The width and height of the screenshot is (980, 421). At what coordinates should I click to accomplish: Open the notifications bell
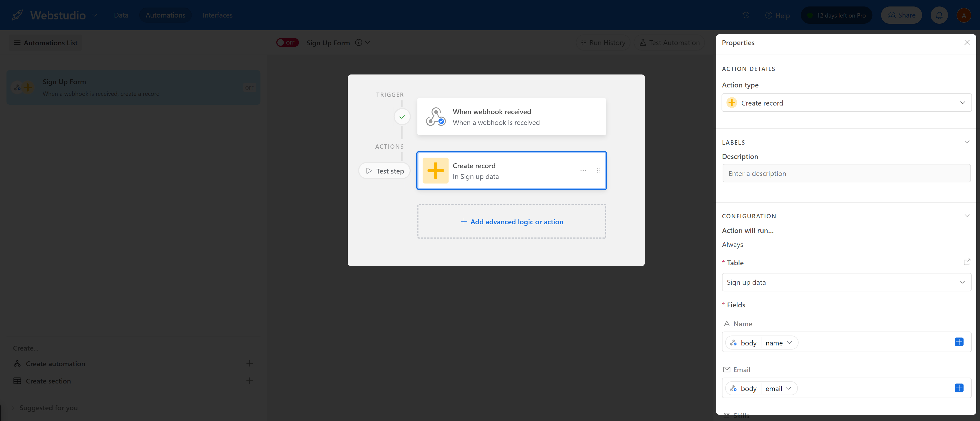(x=939, y=15)
